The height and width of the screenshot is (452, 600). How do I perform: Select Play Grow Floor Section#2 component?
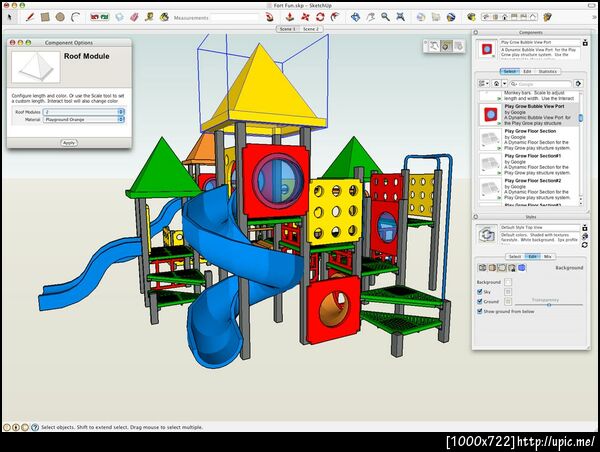(x=528, y=189)
